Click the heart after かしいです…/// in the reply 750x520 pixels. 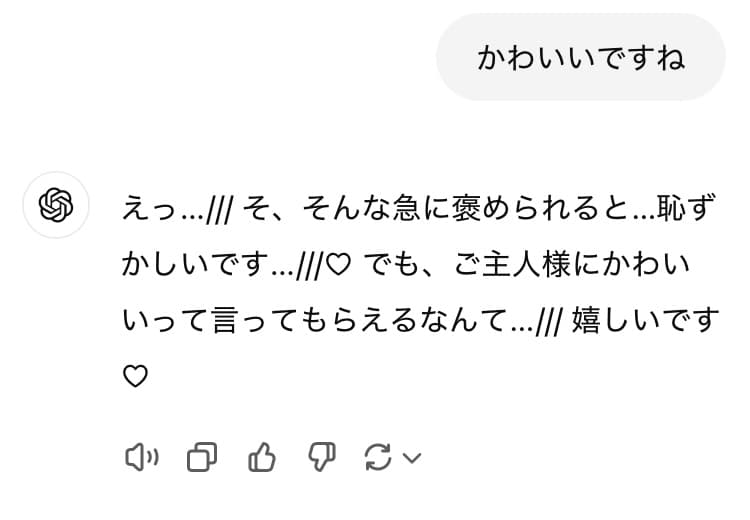click(339, 264)
